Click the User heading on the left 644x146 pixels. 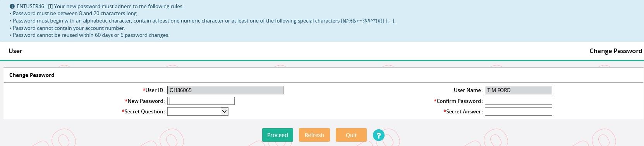click(x=15, y=51)
